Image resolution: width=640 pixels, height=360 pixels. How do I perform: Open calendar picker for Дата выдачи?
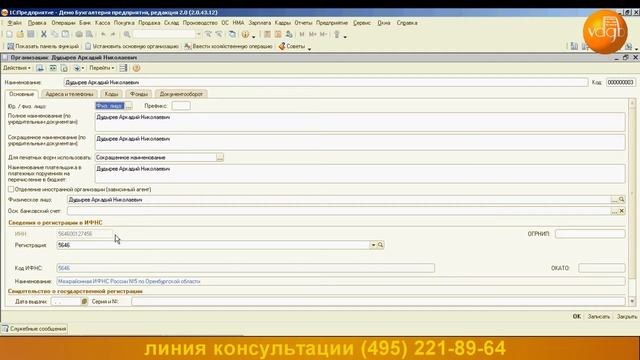click(84, 302)
